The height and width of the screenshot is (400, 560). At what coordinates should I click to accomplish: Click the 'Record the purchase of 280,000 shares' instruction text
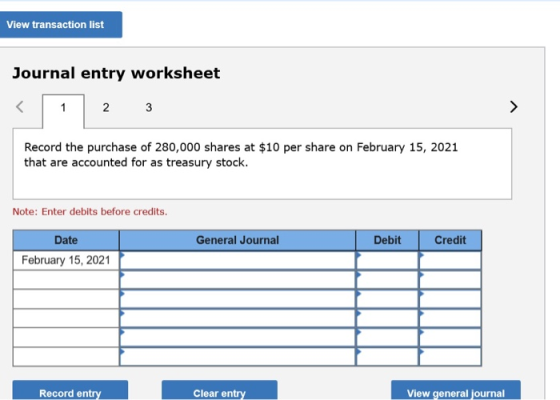tap(241, 155)
